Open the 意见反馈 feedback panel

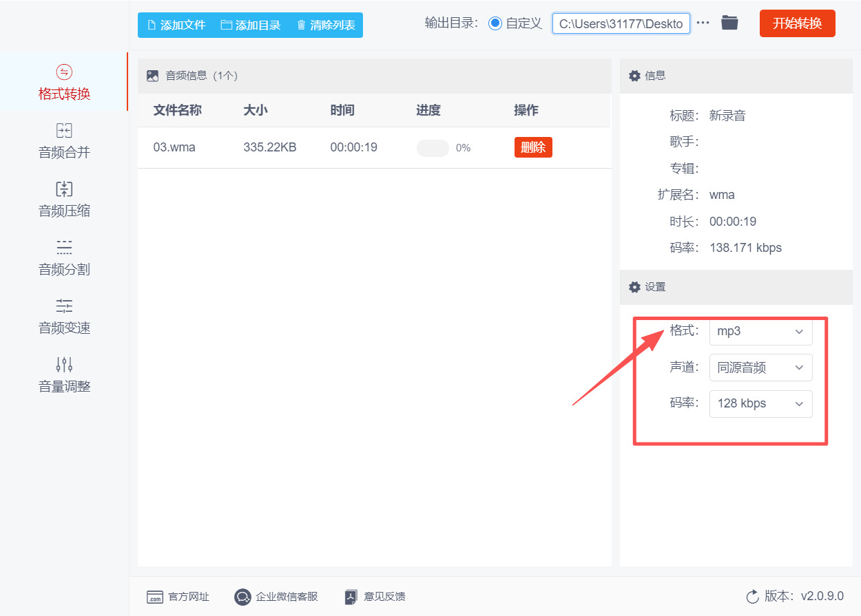(x=374, y=596)
